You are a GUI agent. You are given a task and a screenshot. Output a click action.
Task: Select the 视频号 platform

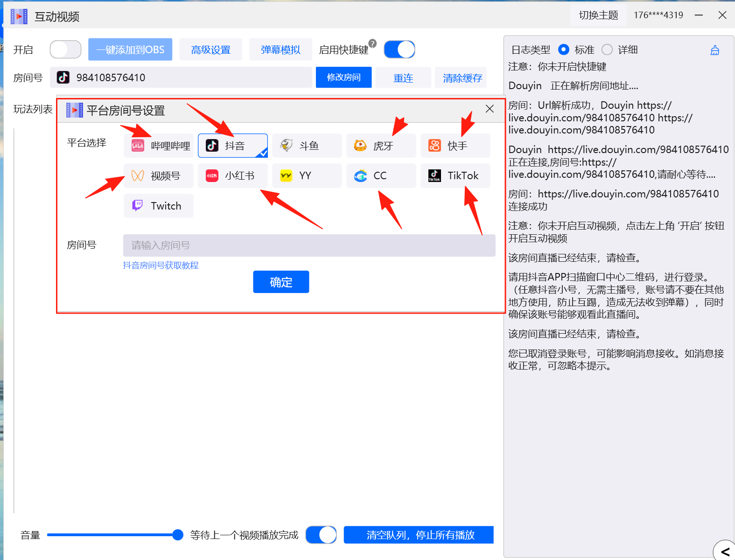click(159, 175)
